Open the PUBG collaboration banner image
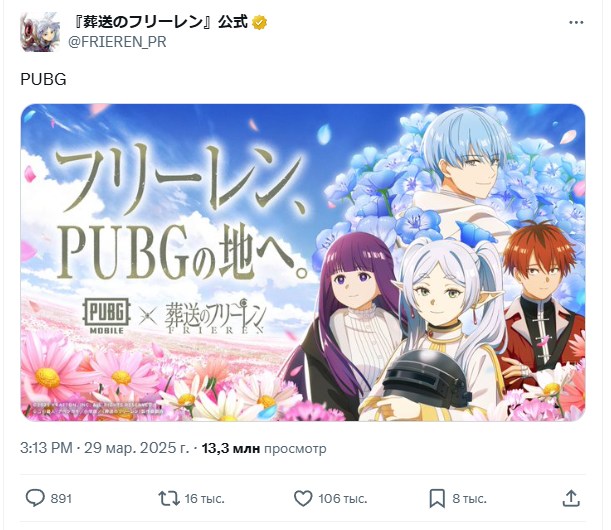 click(x=303, y=262)
